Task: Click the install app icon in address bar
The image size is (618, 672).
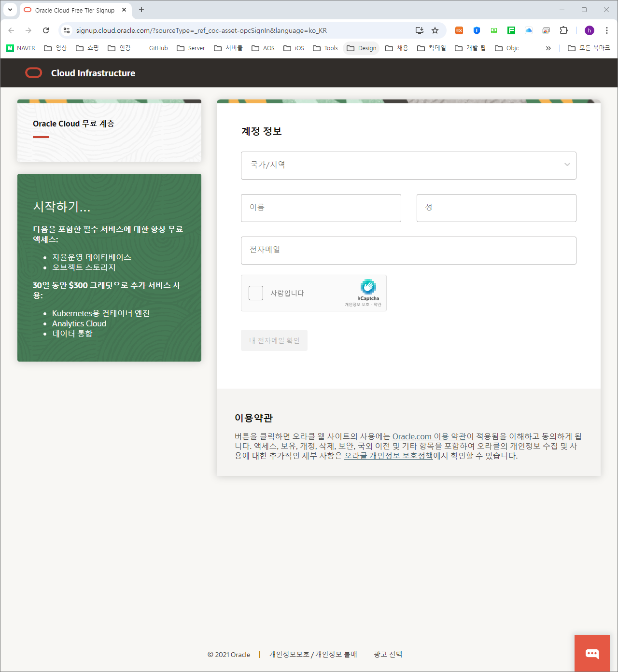Action: (x=420, y=30)
